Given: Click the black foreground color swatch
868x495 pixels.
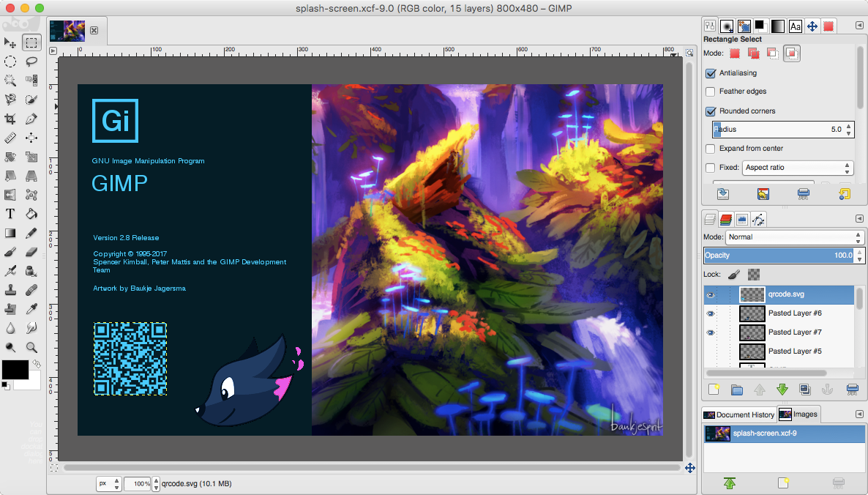Looking at the screenshot, I should tap(15, 369).
